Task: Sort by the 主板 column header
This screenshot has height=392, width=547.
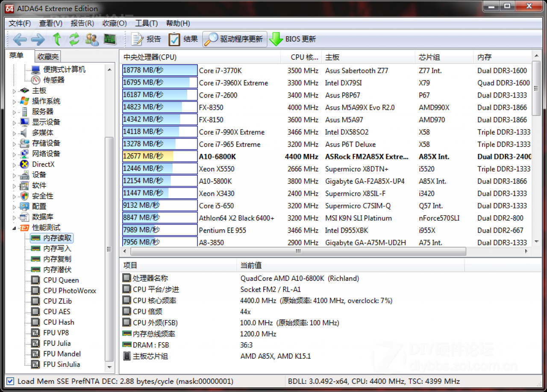Action: (369, 57)
